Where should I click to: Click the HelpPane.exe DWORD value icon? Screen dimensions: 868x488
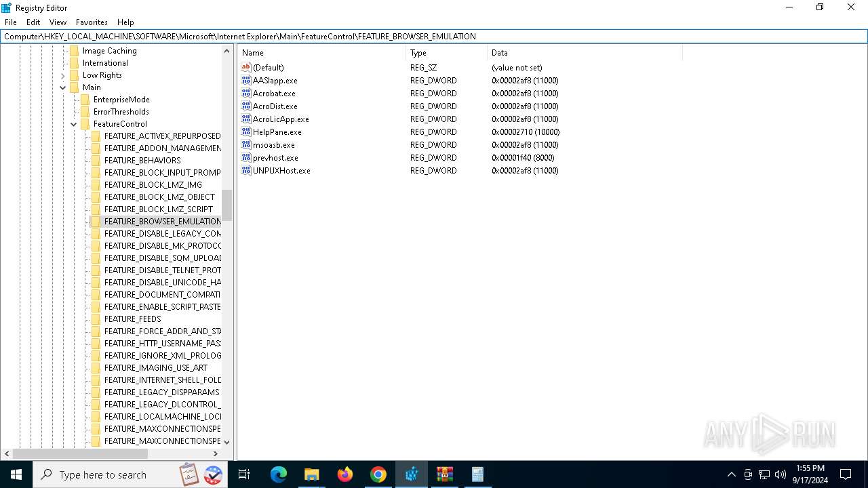[246, 131]
